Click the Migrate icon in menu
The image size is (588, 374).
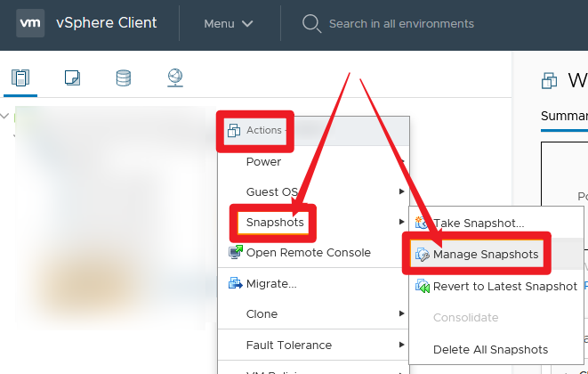pyautogui.click(x=236, y=283)
